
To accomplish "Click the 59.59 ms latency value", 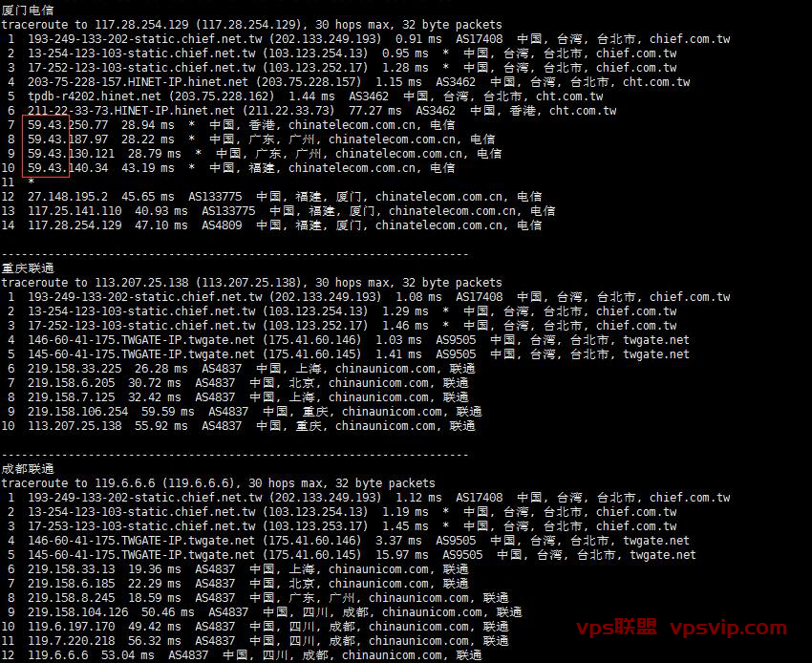I will [168, 411].
